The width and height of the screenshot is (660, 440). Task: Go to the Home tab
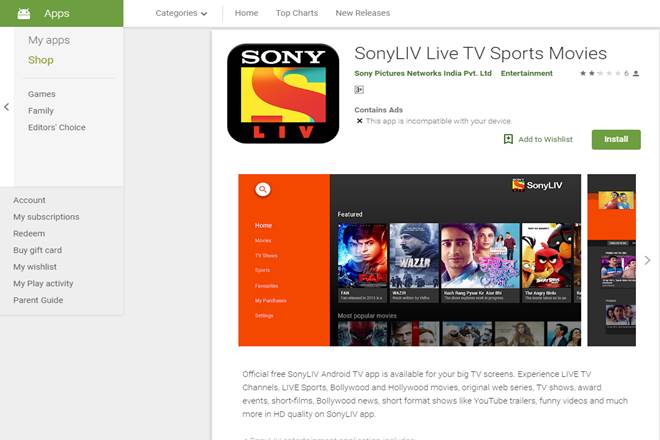click(246, 13)
